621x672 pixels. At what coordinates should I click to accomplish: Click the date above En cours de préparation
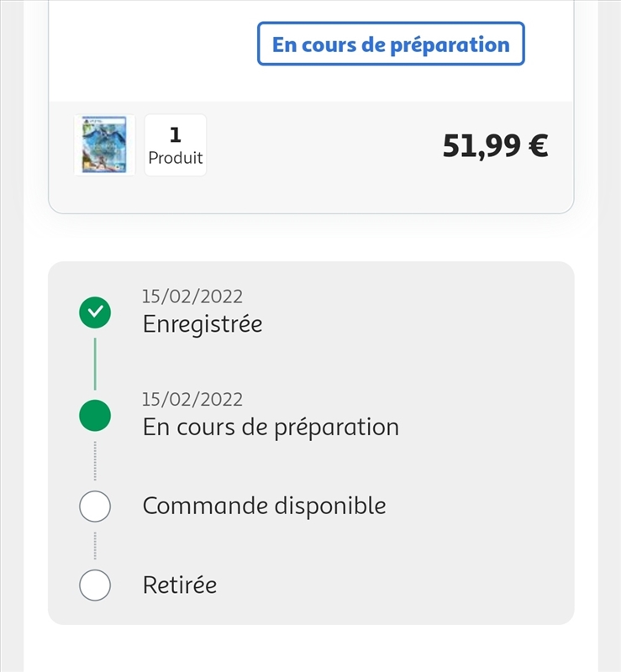click(192, 400)
